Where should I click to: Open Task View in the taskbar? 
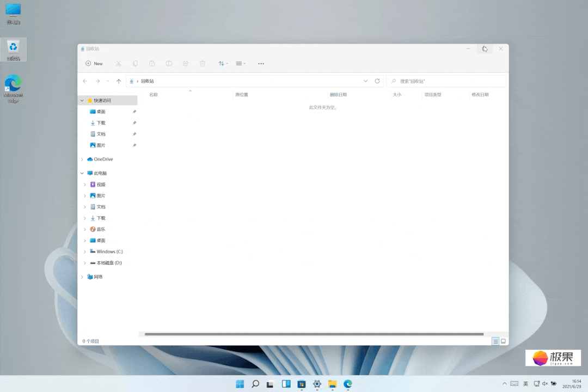[x=271, y=384]
